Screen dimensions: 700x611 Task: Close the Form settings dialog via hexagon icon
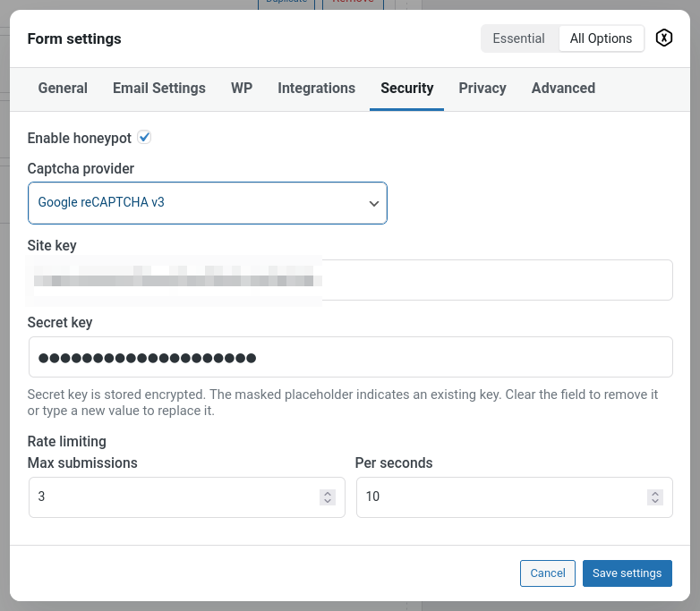point(663,38)
